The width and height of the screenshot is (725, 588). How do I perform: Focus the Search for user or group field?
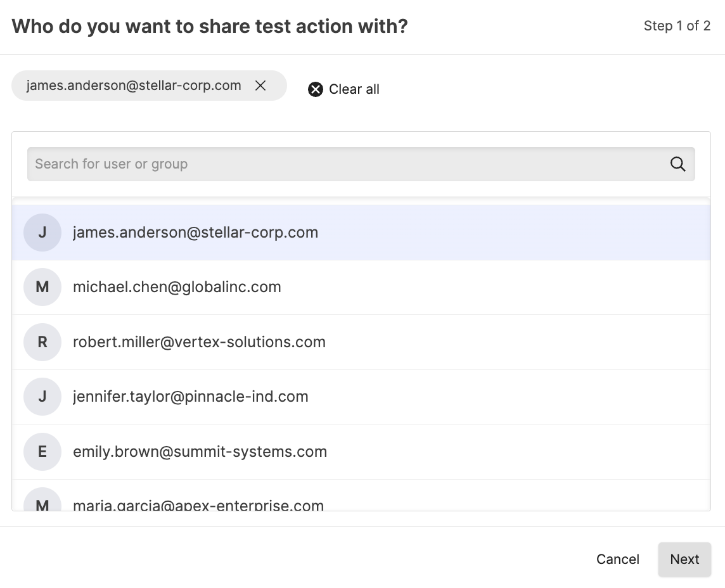pyautogui.click(x=342, y=164)
